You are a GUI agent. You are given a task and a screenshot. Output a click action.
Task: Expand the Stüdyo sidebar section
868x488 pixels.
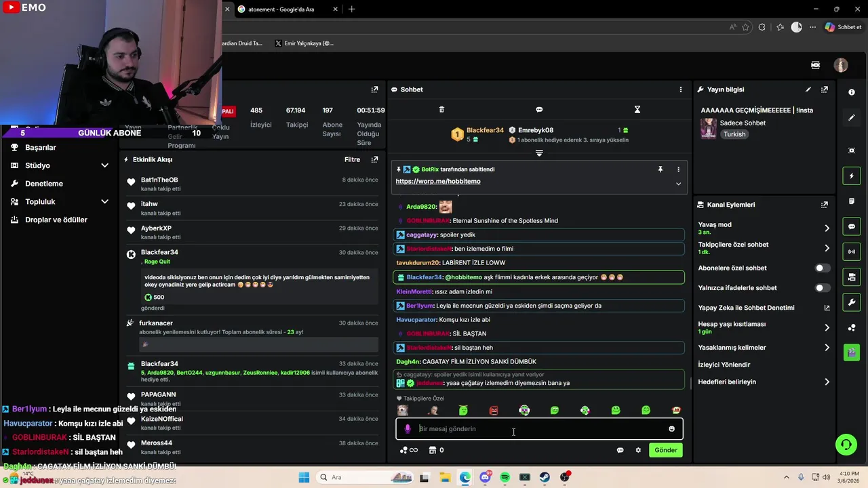click(104, 165)
